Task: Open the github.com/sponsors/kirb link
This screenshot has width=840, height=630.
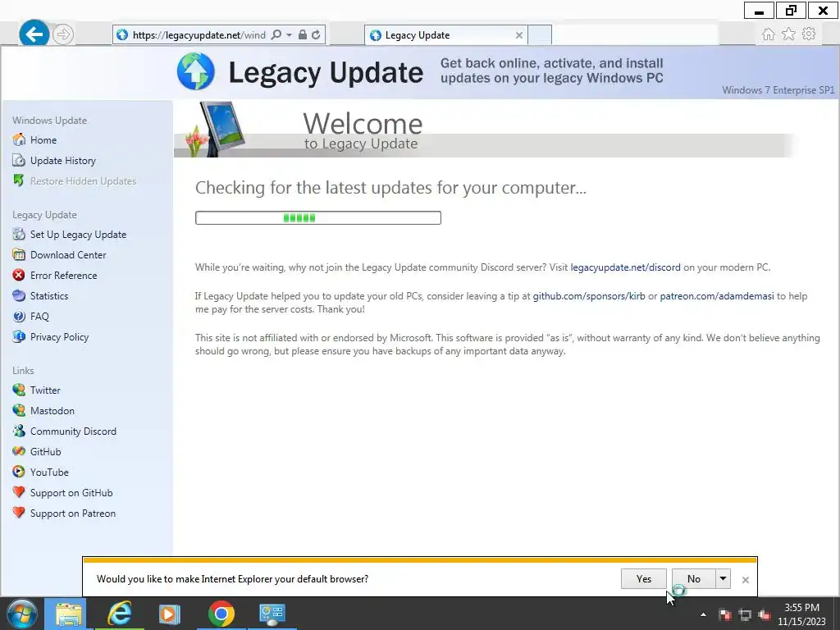Action: (589, 296)
